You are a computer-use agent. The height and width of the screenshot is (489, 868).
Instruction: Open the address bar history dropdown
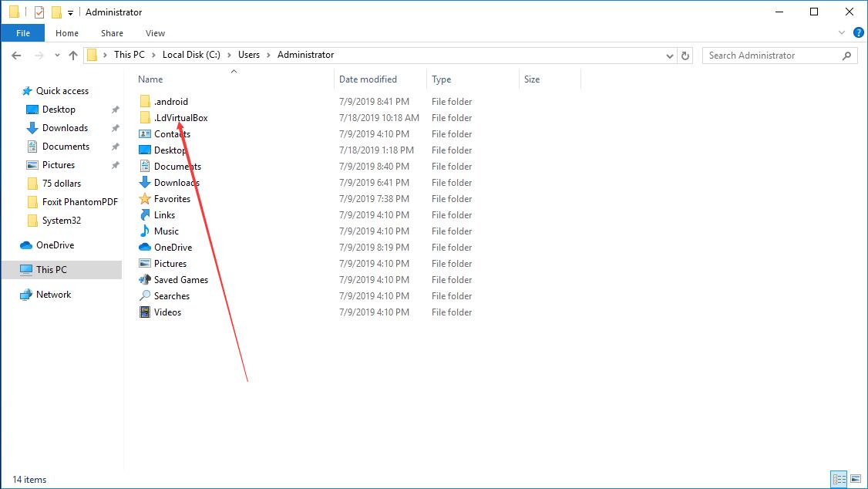pos(670,55)
